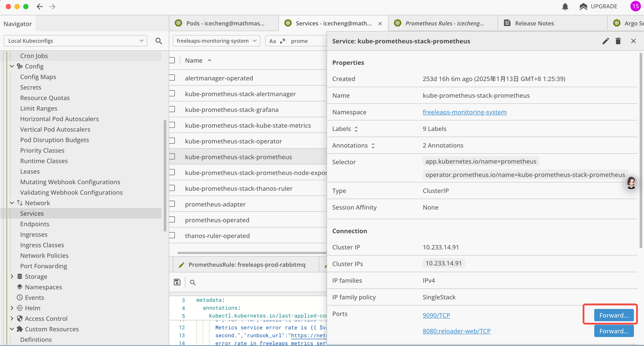644x346 pixels.
Task: Click the trash delete icon for the service
Action: point(618,41)
